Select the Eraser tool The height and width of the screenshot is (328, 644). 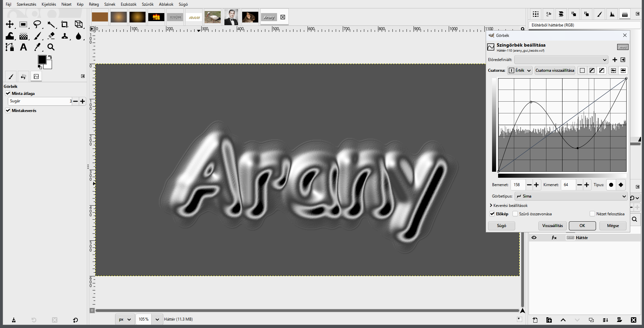click(51, 36)
